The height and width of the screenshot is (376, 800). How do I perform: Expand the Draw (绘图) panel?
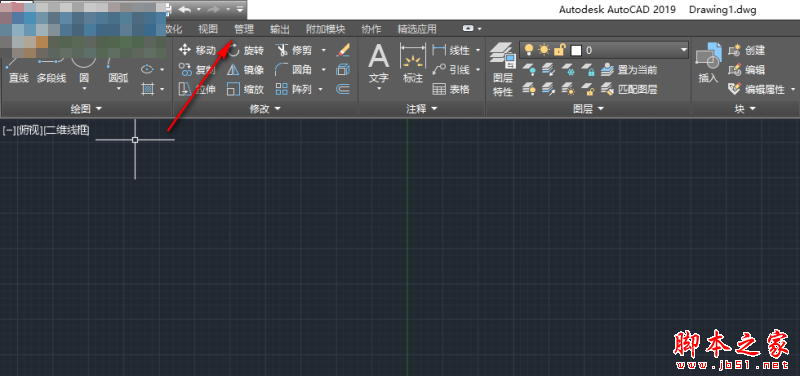click(x=87, y=108)
